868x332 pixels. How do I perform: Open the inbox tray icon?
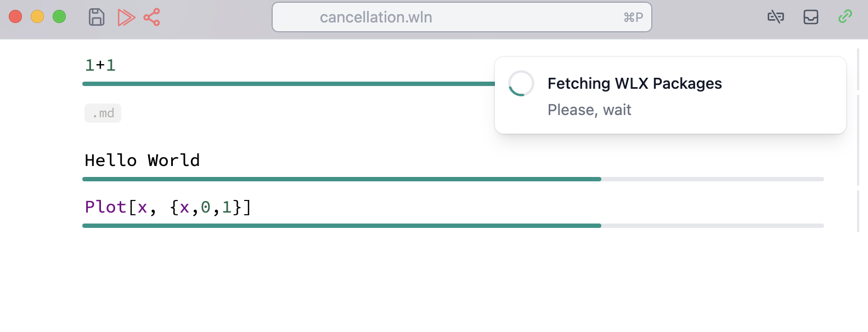coord(810,17)
